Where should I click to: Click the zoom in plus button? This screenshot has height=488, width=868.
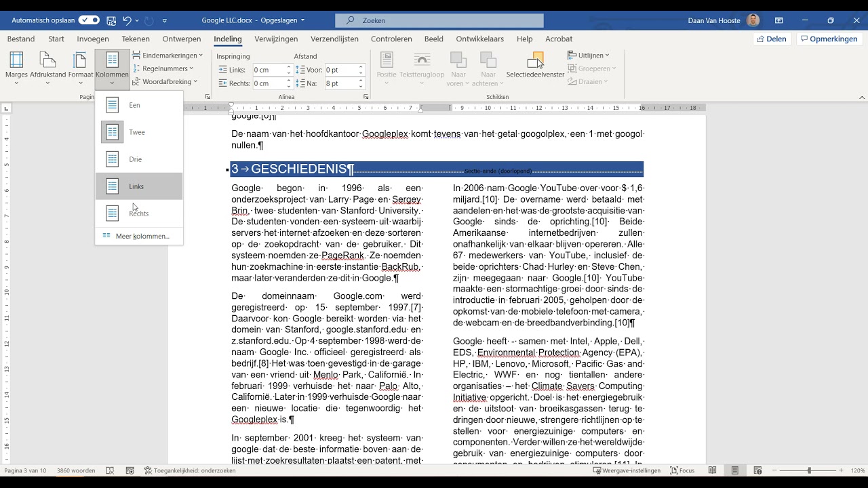[842, 470]
